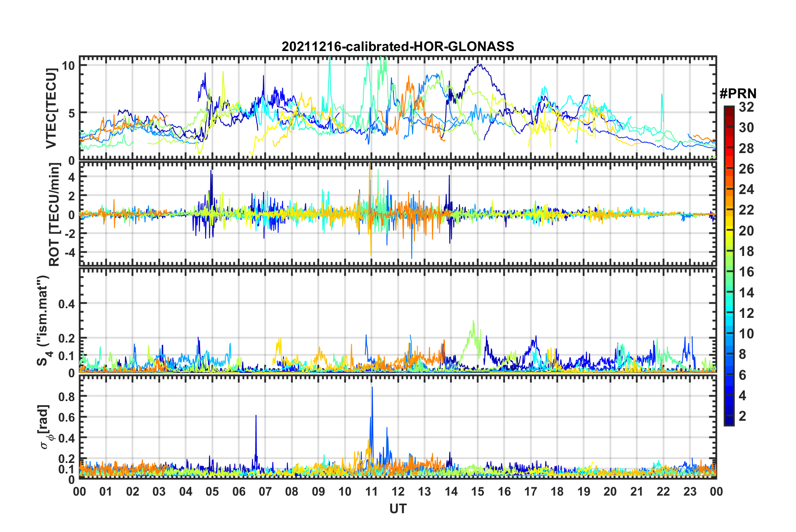Click the 10 tick on VTEC axis
This screenshot has height=532, width=796.
pos(69,66)
